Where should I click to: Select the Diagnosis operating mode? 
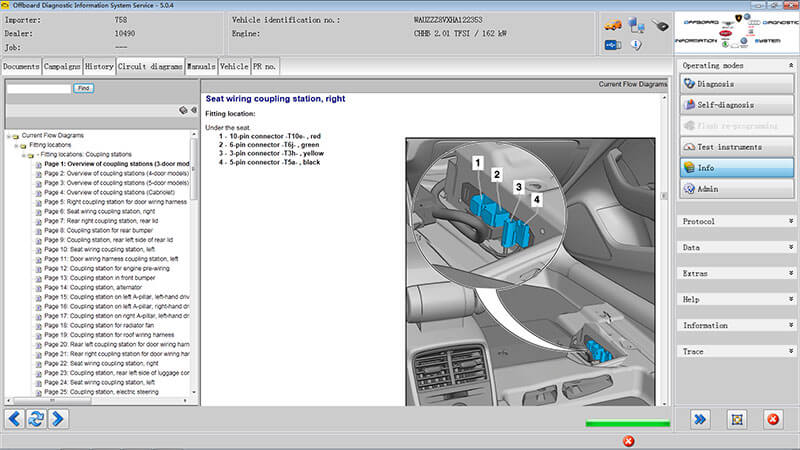click(737, 84)
